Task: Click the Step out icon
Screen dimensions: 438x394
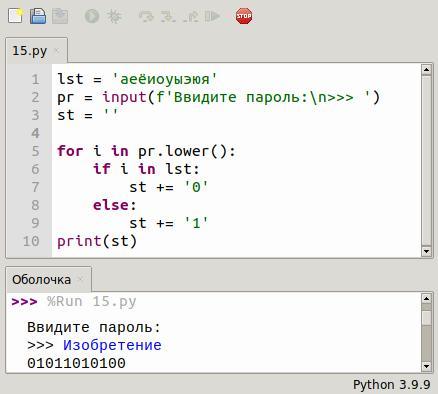Action: point(190,16)
